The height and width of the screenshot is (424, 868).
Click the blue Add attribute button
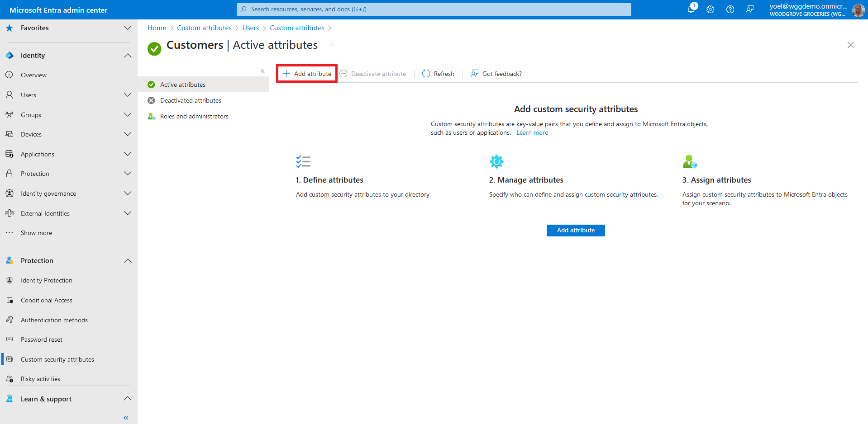pos(575,231)
